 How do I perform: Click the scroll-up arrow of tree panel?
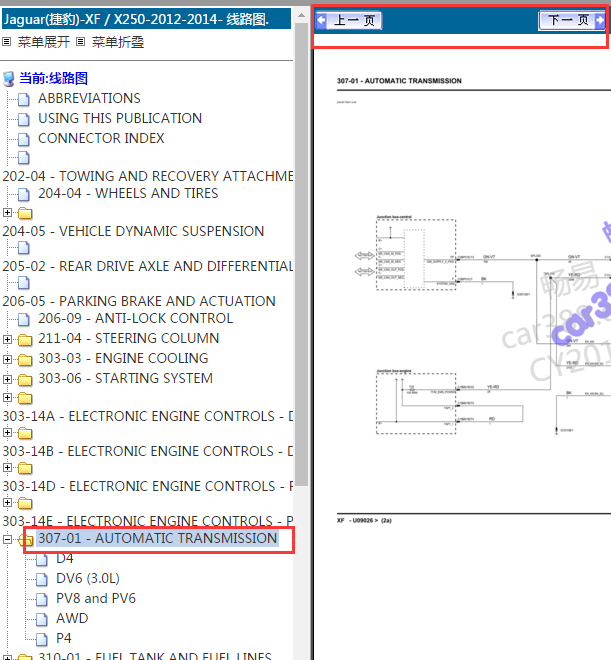[301, 16]
